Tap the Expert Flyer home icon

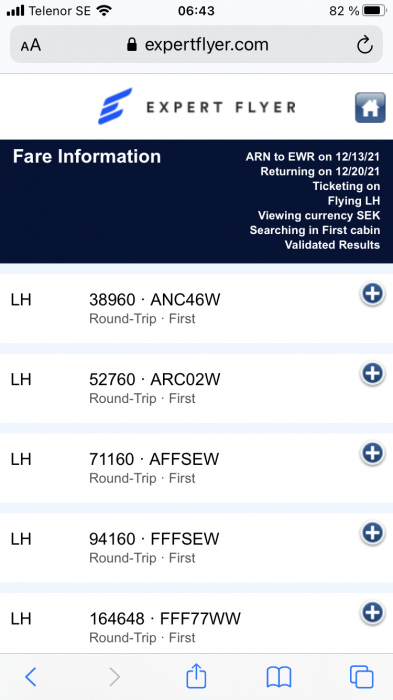(370, 108)
